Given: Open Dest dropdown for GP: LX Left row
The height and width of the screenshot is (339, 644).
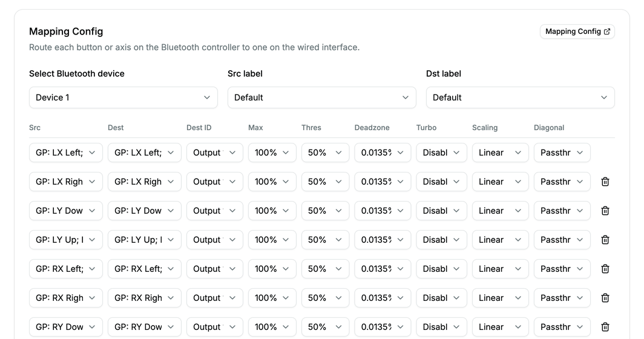Looking at the screenshot, I should (x=145, y=153).
